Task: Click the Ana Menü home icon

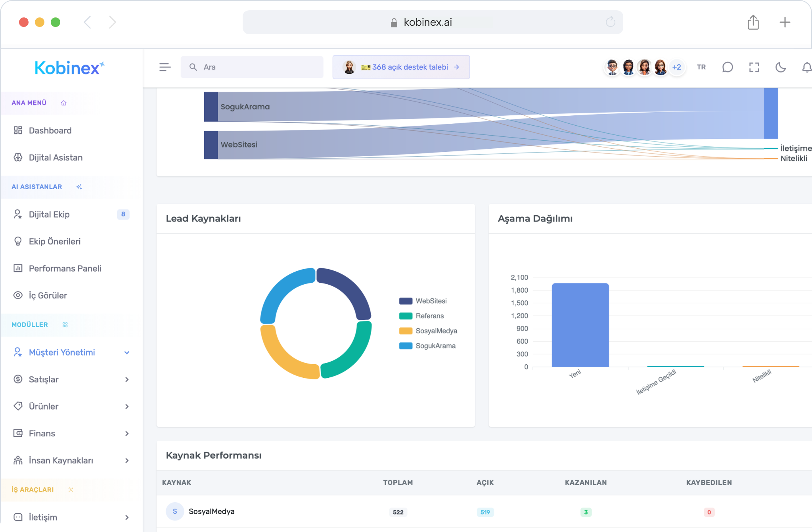Action: coord(63,103)
